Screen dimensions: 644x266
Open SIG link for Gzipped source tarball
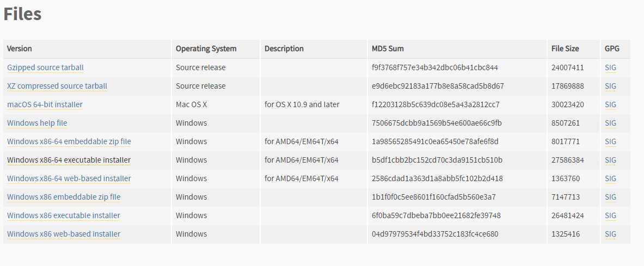tap(610, 67)
